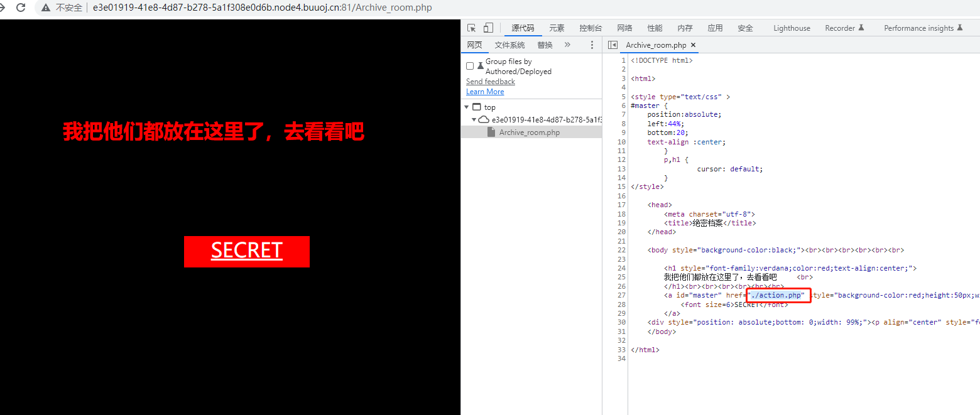Open the 安全 Security panel tab

click(745, 28)
